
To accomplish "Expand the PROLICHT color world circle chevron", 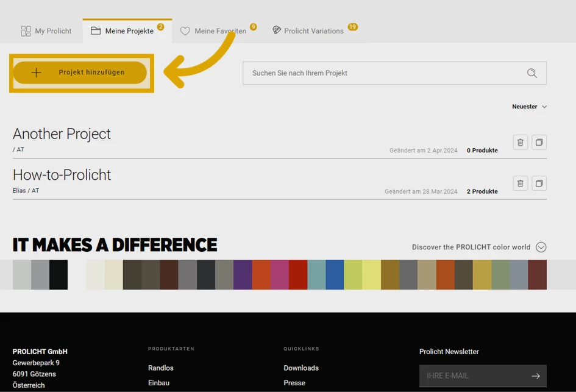I will point(541,247).
